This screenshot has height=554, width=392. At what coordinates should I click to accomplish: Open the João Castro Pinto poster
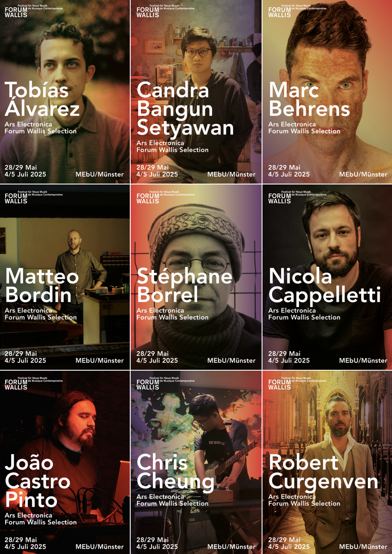65,462
